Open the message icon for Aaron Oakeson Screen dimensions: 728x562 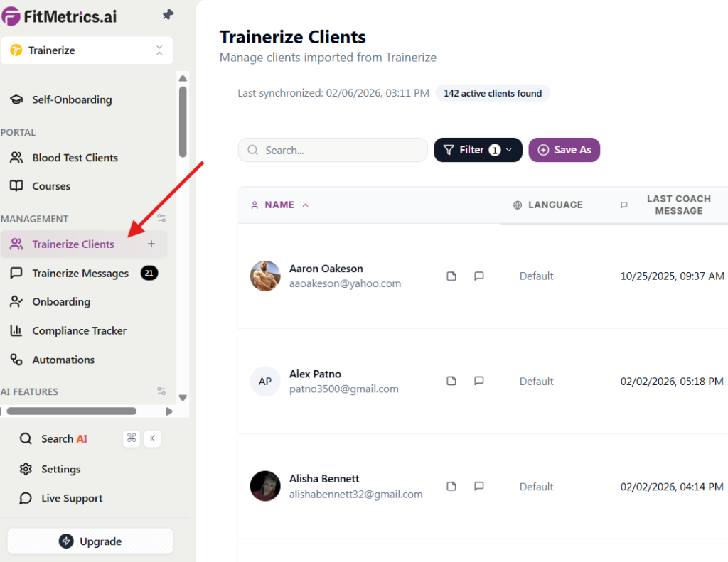479,276
